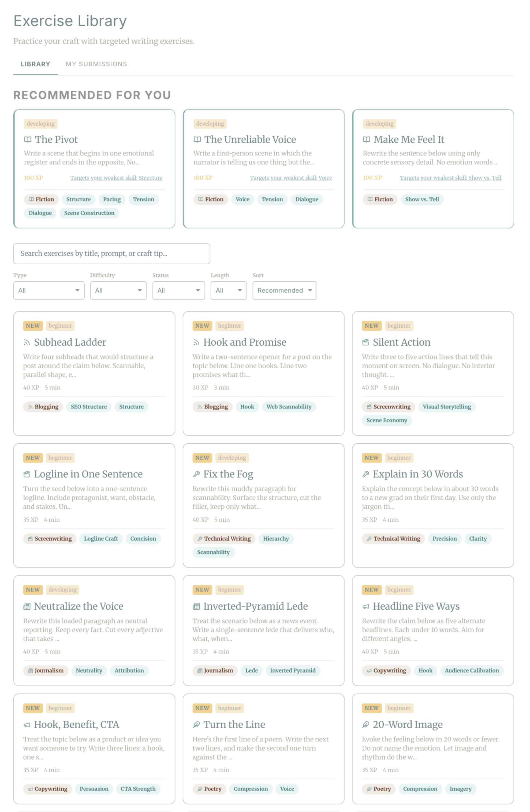Switch to the My Submissions tab
The width and height of the screenshot is (530, 812).
(96, 64)
